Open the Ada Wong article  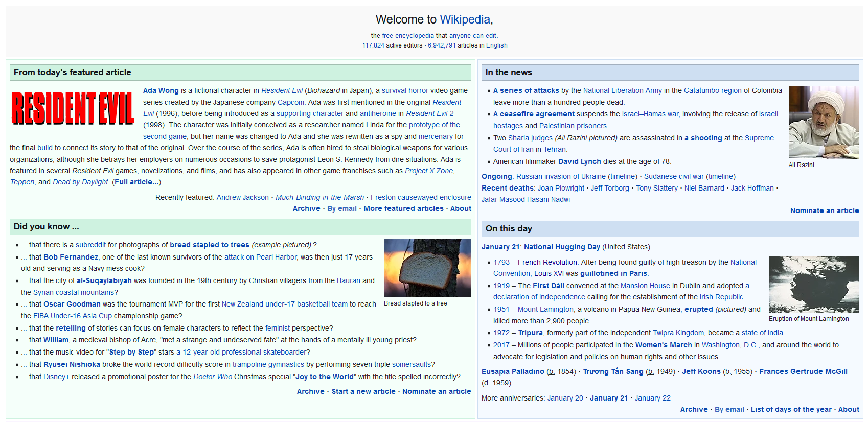[x=161, y=90]
